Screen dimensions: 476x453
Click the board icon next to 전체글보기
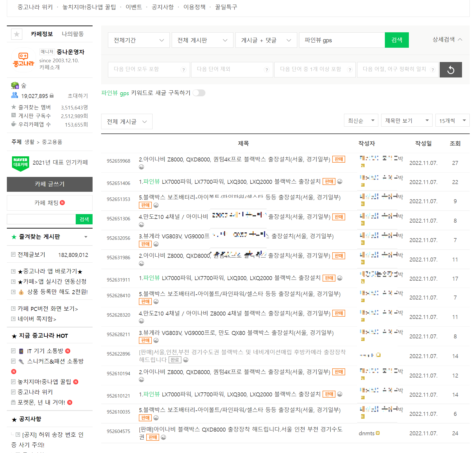pos(13,254)
